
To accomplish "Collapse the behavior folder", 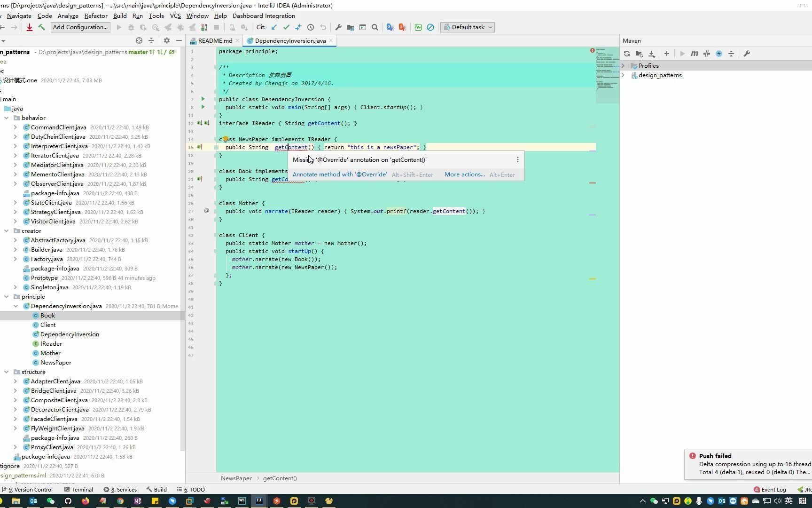I will (7, 118).
